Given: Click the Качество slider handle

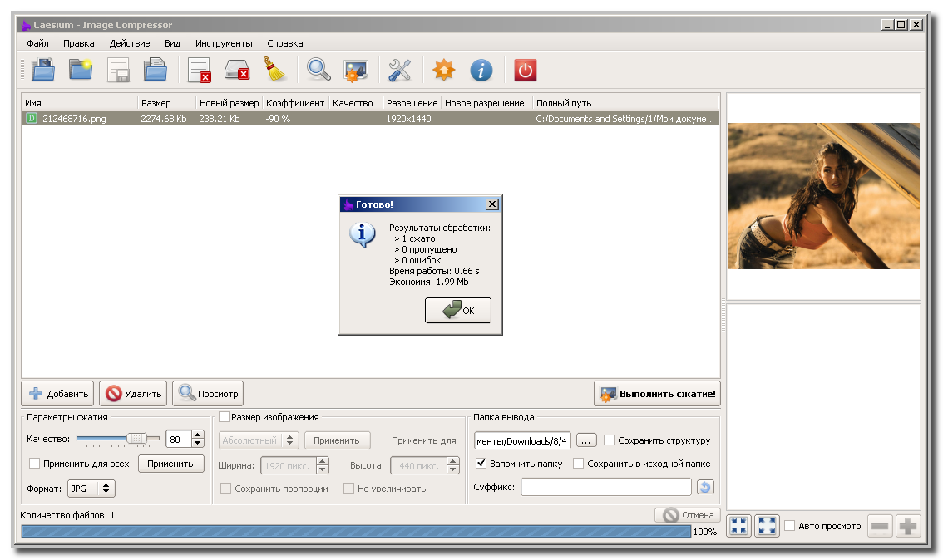Looking at the screenshot, I should (137, 439).
